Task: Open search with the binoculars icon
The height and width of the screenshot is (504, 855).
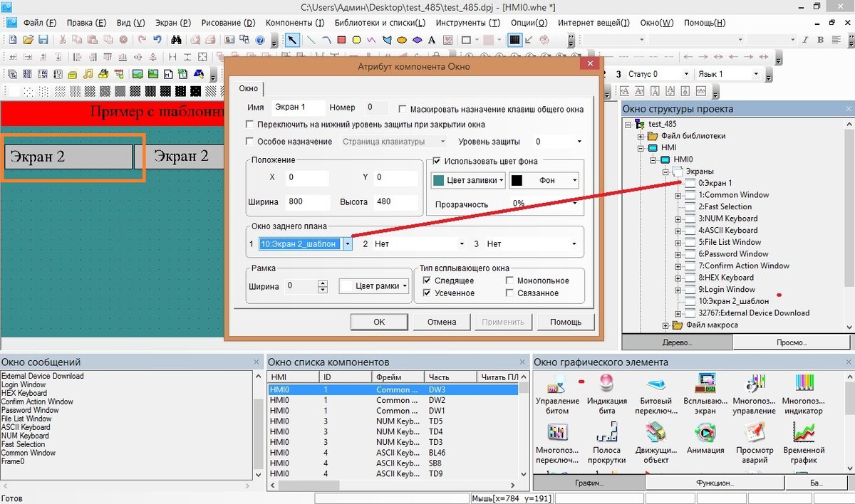Action: tap(176, 40)
